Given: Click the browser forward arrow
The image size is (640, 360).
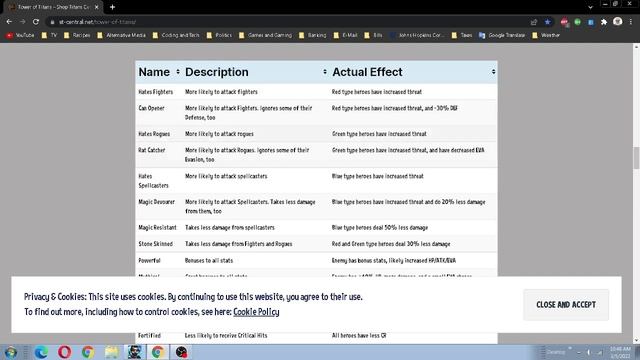Looking at the screenshot, I should [22, 22].
